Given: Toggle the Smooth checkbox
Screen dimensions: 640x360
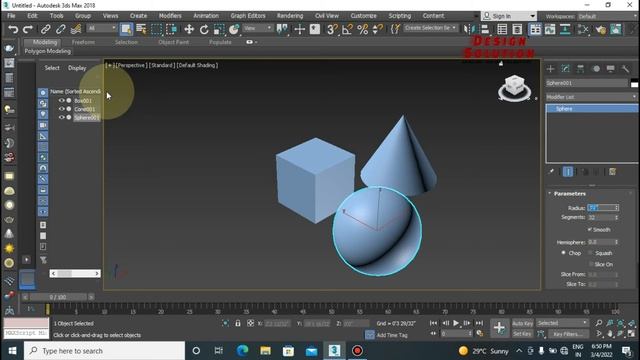Looking at the screenshot, I should pos(590,230).
